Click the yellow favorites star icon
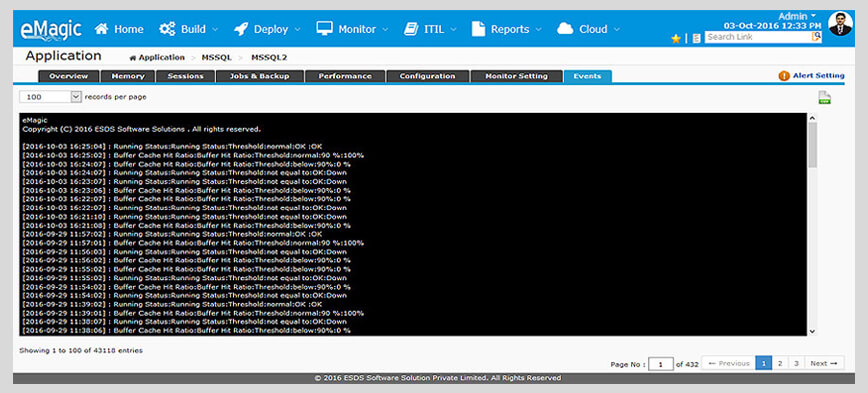868x393 pixels. [676, 38]
